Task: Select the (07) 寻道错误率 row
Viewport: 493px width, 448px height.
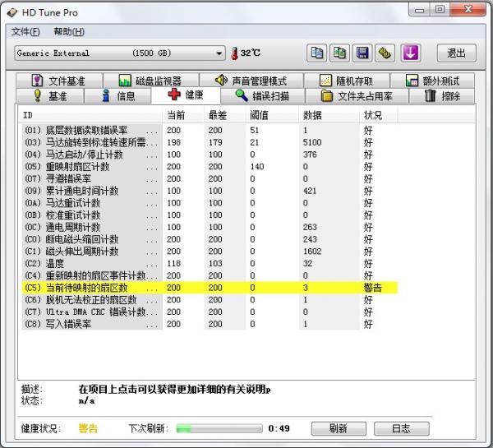Action: [x=210, y=178]
